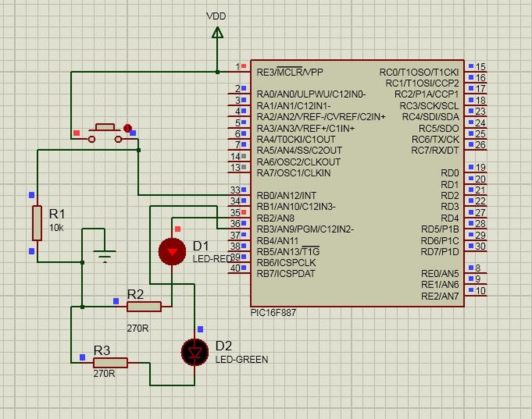The width and height of the screenshot is (532, 419).
Task: Click the "R2" reference label
Action: 135,294
